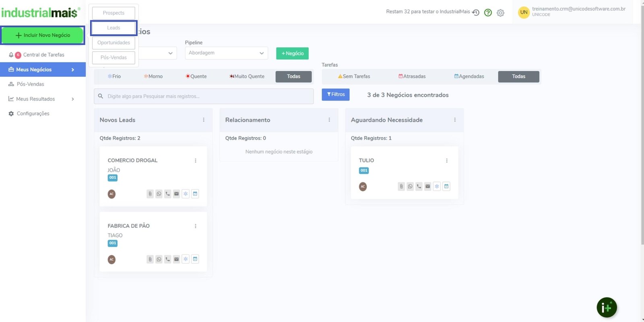Choose Oportunidades in the dropdown menu
Screen dimensions: 644x322
tap(114, 43)
